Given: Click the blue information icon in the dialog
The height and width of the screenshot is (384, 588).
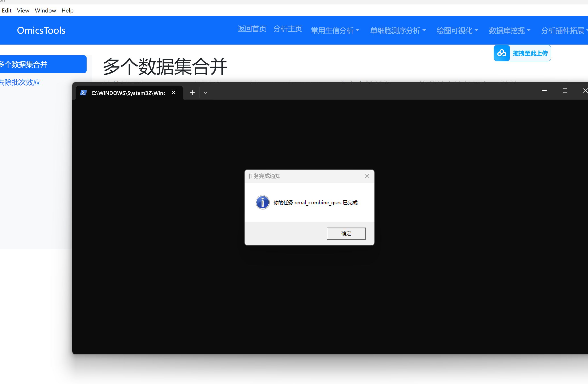Looking at the screenshot, I should tap(262, 202).
